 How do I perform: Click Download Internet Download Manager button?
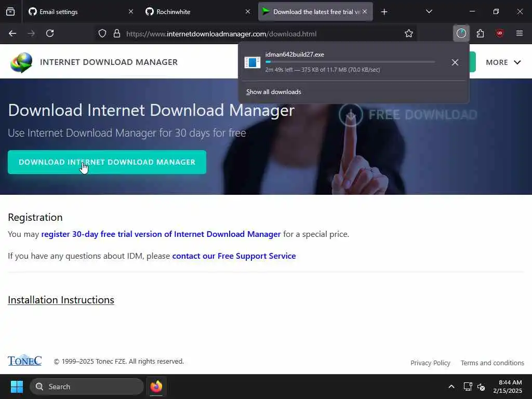[107, 162]
